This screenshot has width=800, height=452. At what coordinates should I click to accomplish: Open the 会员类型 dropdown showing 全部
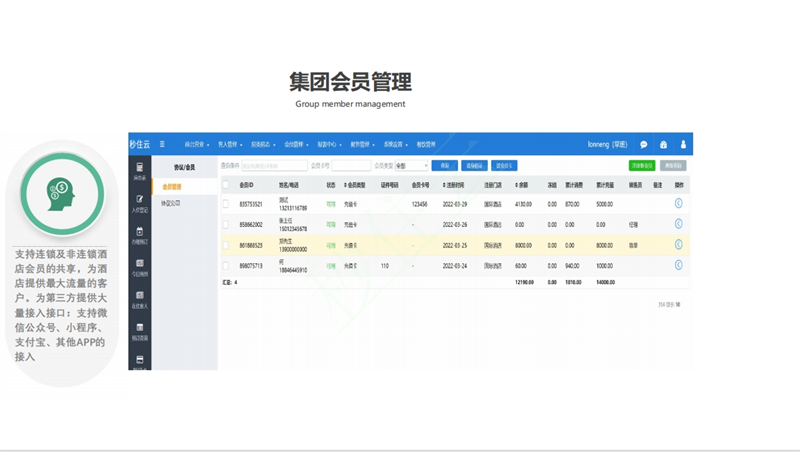tap(411, 166)
